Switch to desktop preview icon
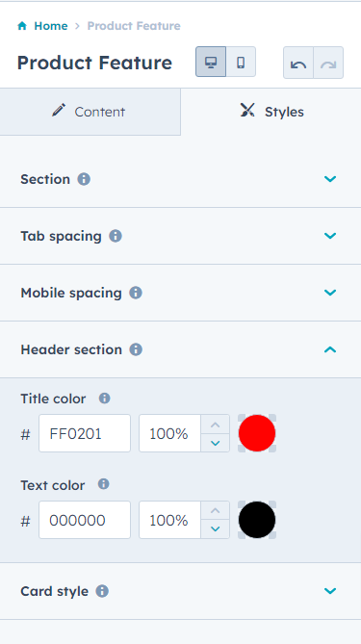 (211, 62)
